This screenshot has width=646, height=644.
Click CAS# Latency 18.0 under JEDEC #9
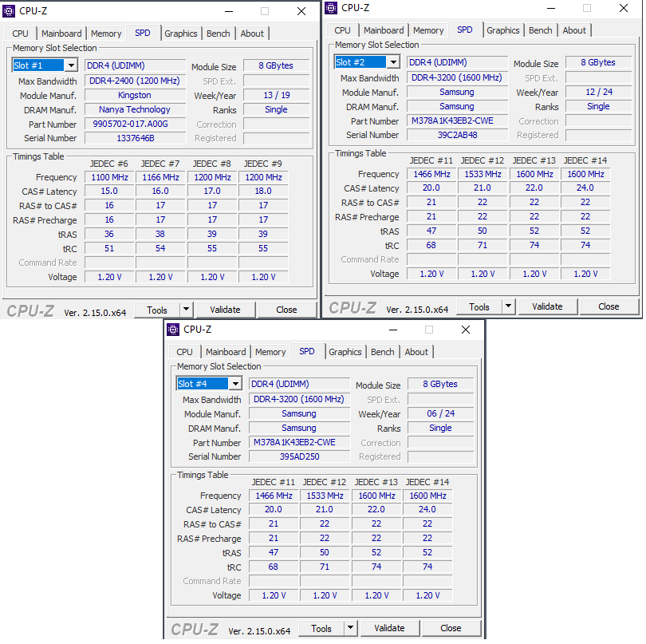(x=263, y=191)
